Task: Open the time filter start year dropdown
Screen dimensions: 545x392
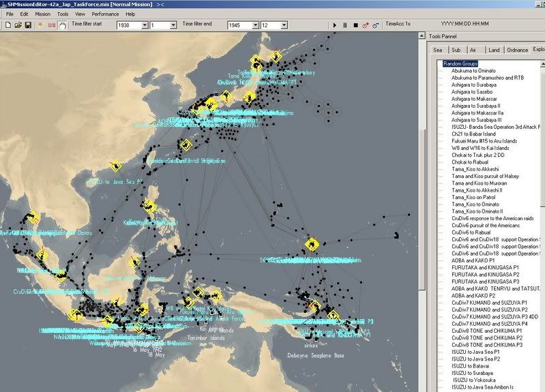Action: point(145,25)
